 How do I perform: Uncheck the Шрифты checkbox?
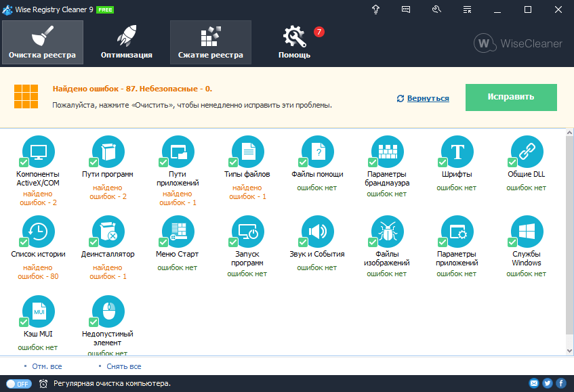[x=443, y=162]
